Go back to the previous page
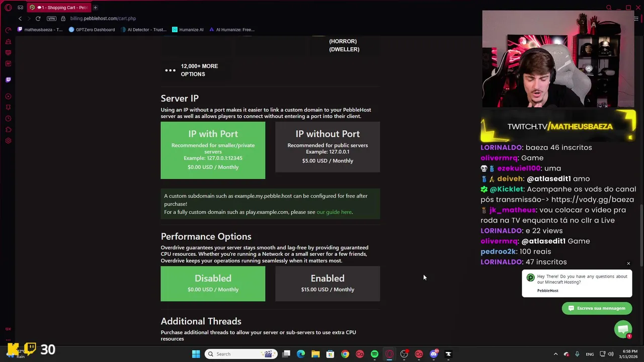The image size is (644, 362). coord(20,19)
